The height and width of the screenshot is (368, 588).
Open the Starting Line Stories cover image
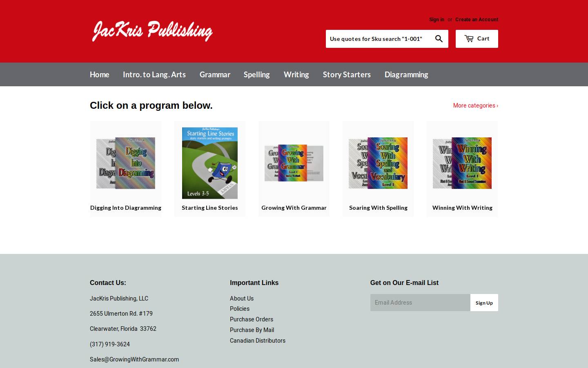pyautogui.click(x=210, y=163)
